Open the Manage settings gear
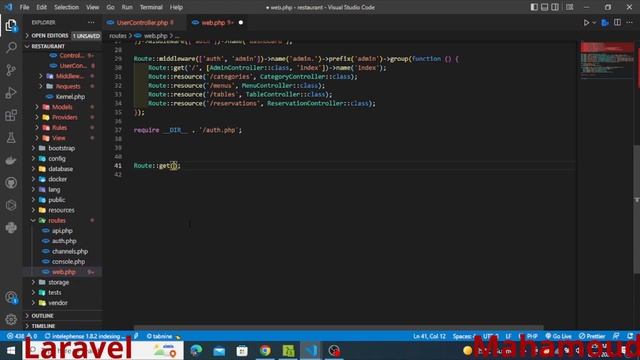The image size is (640, 360). point(11,319)
